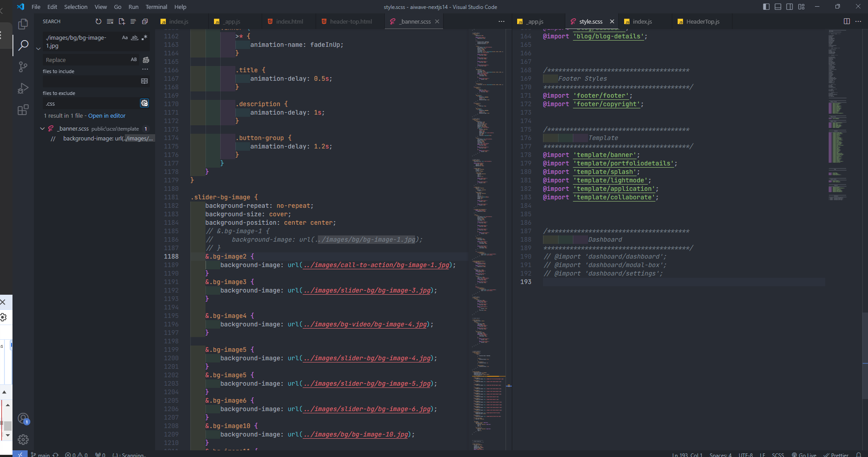This screenshot has height=457, width=868.
Task: Switch to the HeaderTop.js tab
Action: pyautogui.click(x=703, y=21)
